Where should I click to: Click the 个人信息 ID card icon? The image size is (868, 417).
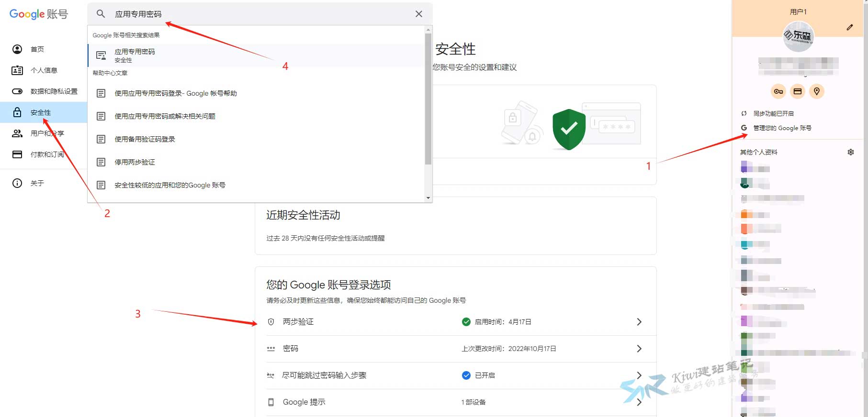pyautogui.click(x=17, y=70)
